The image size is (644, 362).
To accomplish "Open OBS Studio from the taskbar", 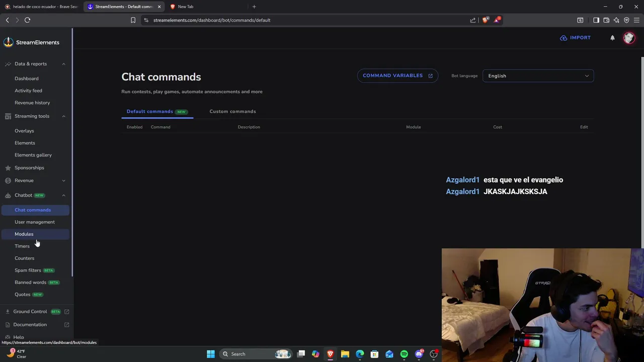I will [x=434, y=354].
